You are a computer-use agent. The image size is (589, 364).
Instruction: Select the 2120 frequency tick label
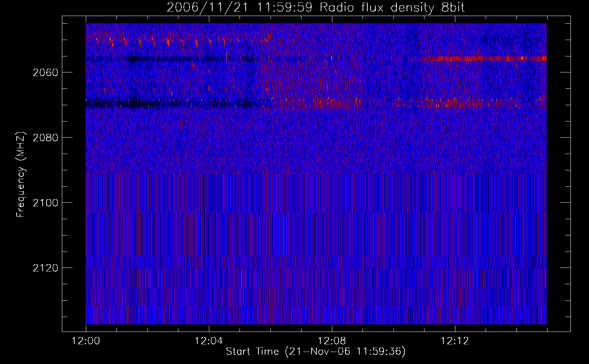pos(46,268)
